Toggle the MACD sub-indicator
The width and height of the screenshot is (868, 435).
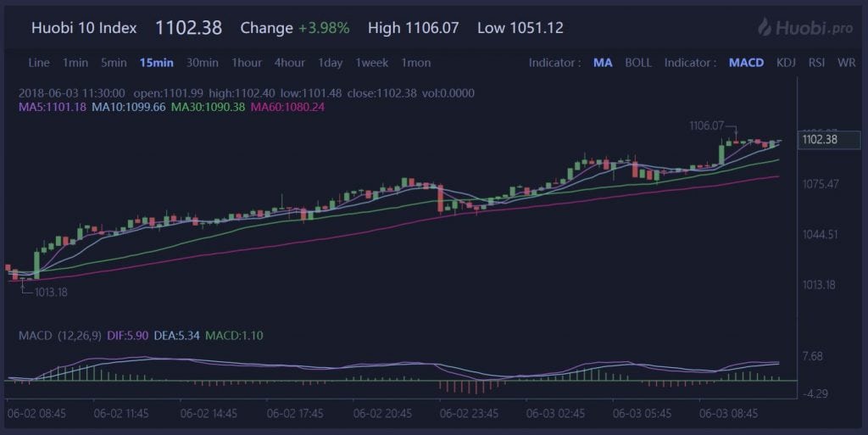coord(746,63)
